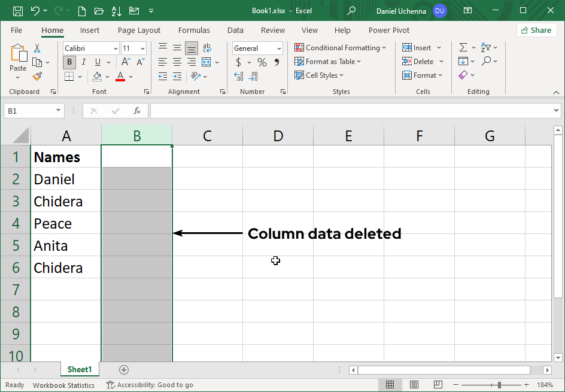
Task: Click the Format Painter brush icon
Action: [x=37, y=76]
